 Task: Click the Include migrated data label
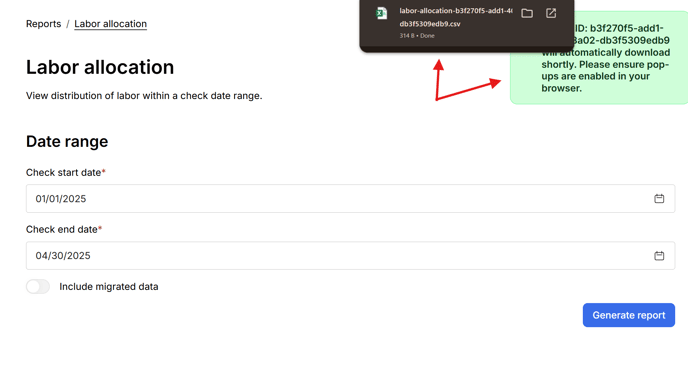click(x=109, y=287)
